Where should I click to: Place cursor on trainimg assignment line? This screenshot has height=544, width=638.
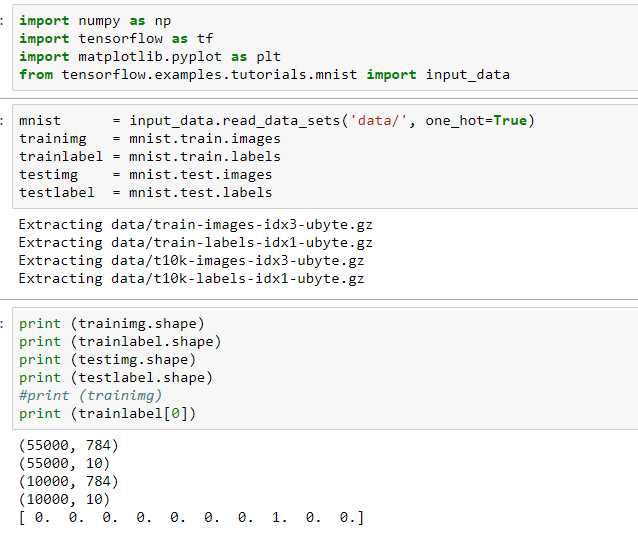pyautogui.click(x=150, y=139)
